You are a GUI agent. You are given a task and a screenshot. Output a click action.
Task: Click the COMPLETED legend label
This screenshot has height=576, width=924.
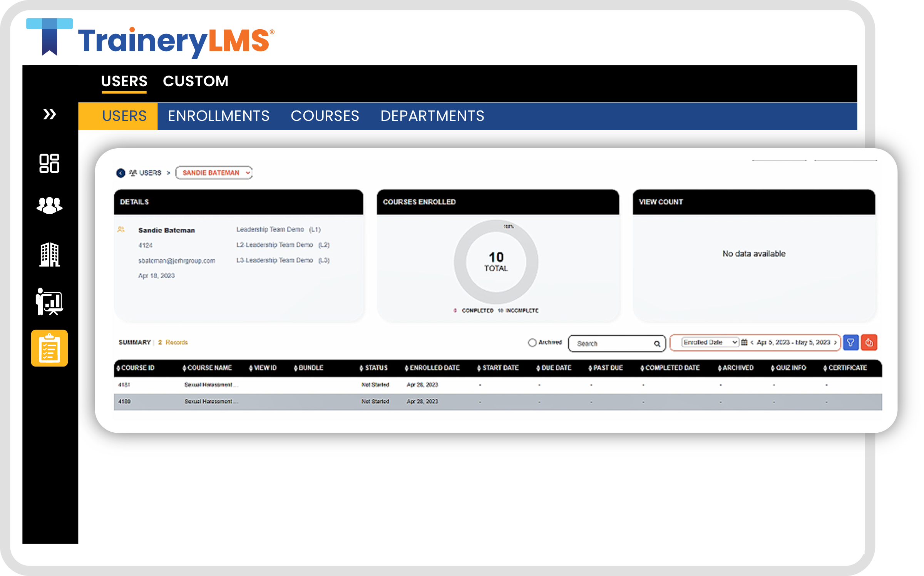477,311
